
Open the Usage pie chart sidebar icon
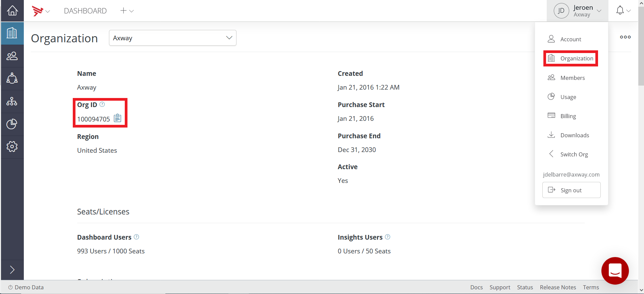point(12,124)
